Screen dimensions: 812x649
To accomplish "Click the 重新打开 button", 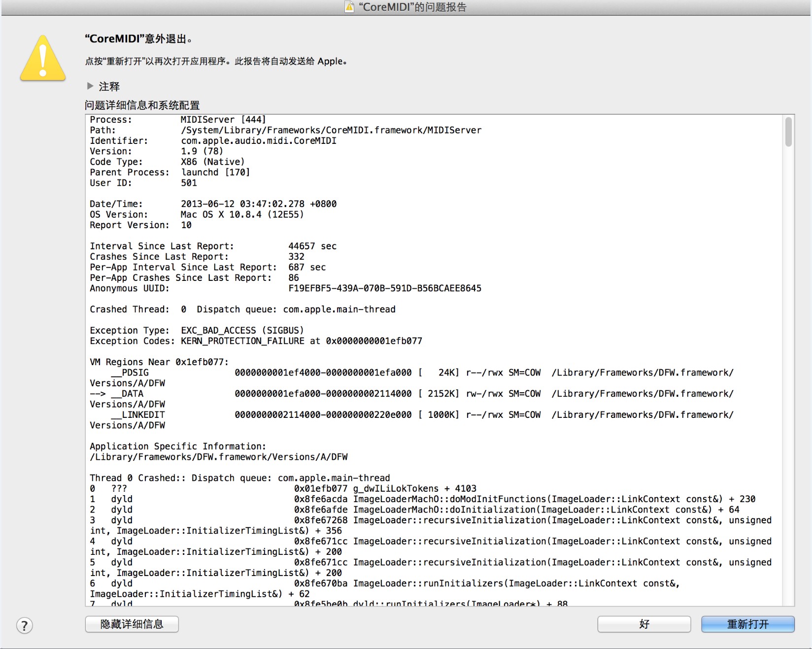I will pos(747,624).
